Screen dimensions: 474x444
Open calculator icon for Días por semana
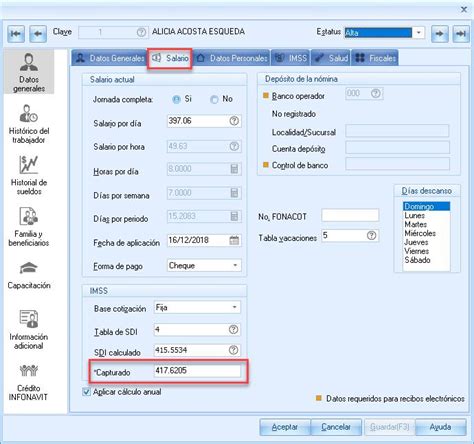234,193
